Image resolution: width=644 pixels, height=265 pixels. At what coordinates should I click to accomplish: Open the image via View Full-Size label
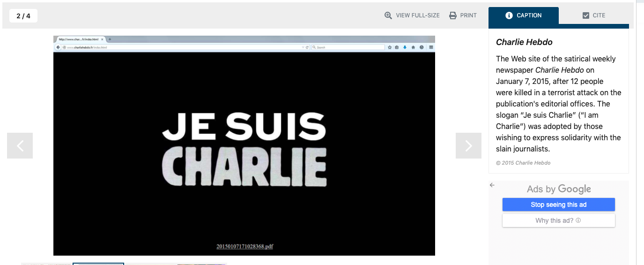coord(417,15)
